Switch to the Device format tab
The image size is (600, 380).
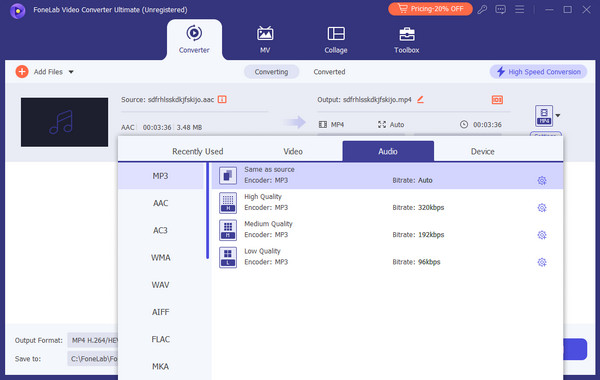pyautogui.click(x=482, y=152)
